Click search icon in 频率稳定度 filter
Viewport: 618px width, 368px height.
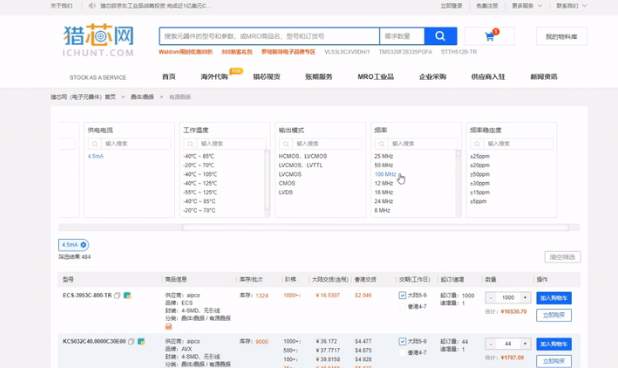(x=477, y=143)
